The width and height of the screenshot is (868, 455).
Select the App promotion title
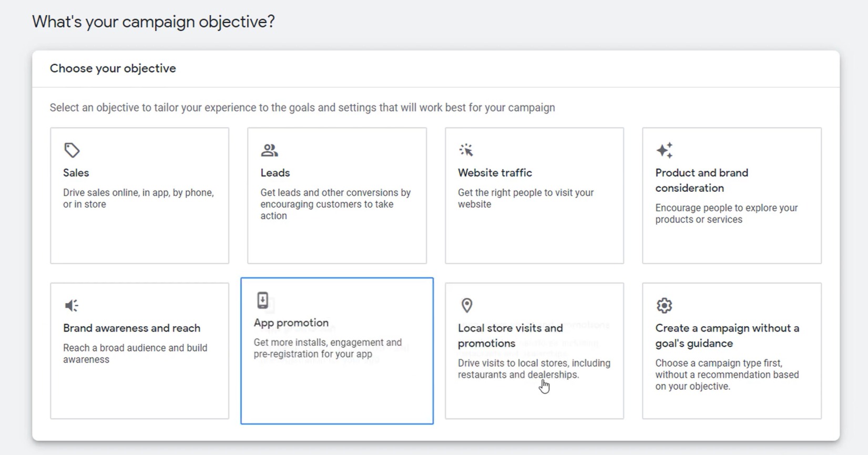pyautogui.click(x=291, y=323)
